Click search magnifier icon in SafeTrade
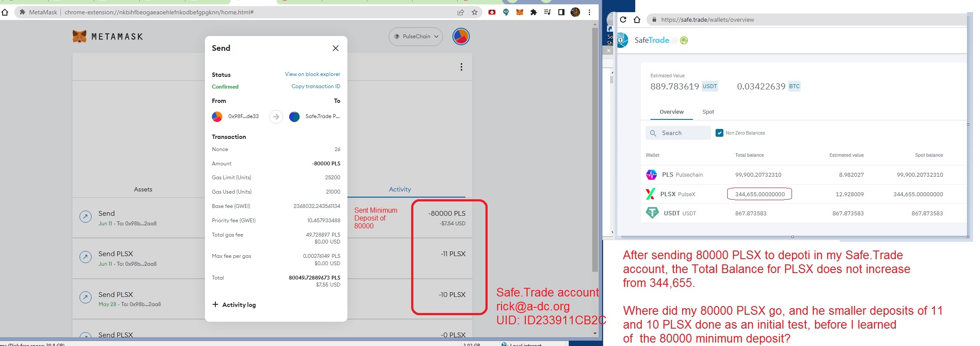980x346 pixels. (x=653, y=133)
